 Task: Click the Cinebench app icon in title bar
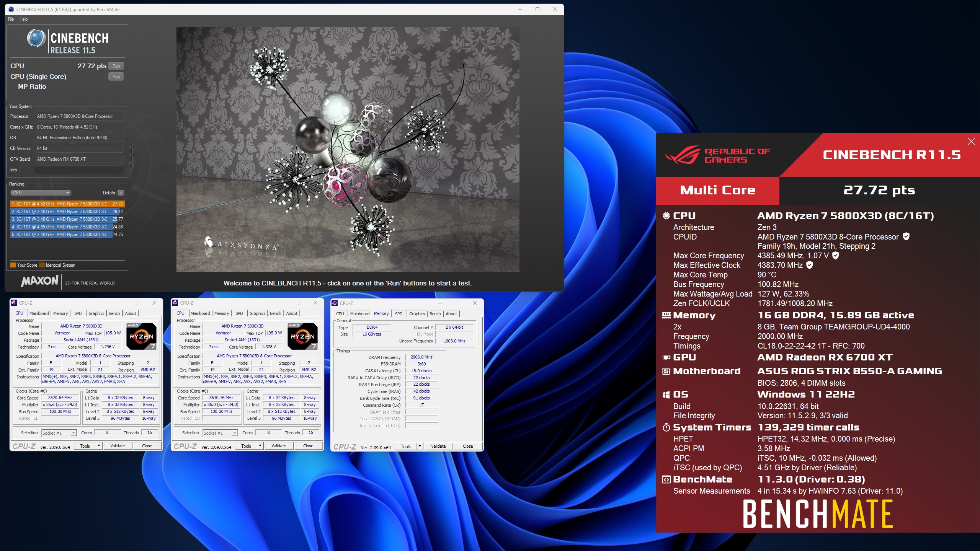tap(11, 9)
